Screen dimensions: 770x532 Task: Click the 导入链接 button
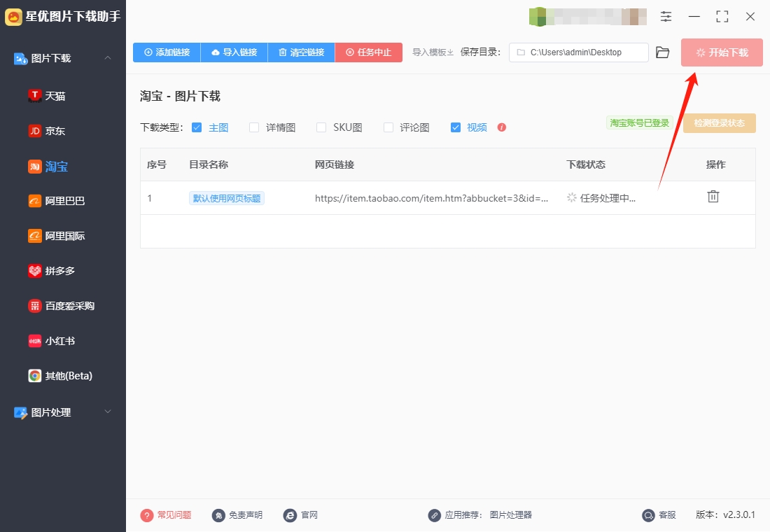pyautogui.click(x=234, y=52)
